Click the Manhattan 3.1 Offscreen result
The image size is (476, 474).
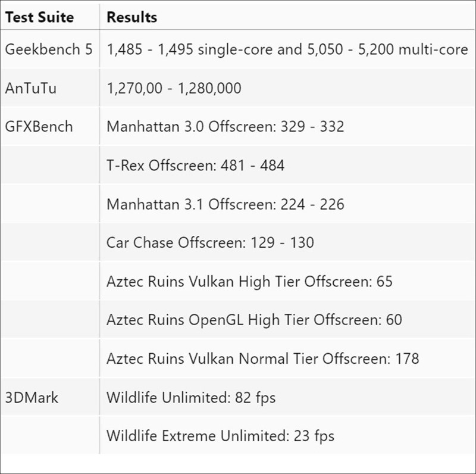[225, 204]
